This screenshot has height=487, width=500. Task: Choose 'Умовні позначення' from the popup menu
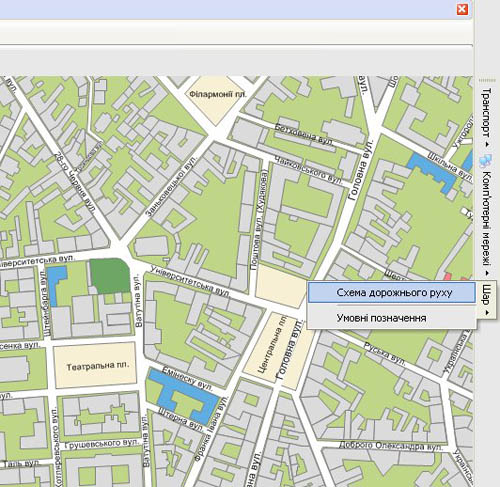(392, 318)
